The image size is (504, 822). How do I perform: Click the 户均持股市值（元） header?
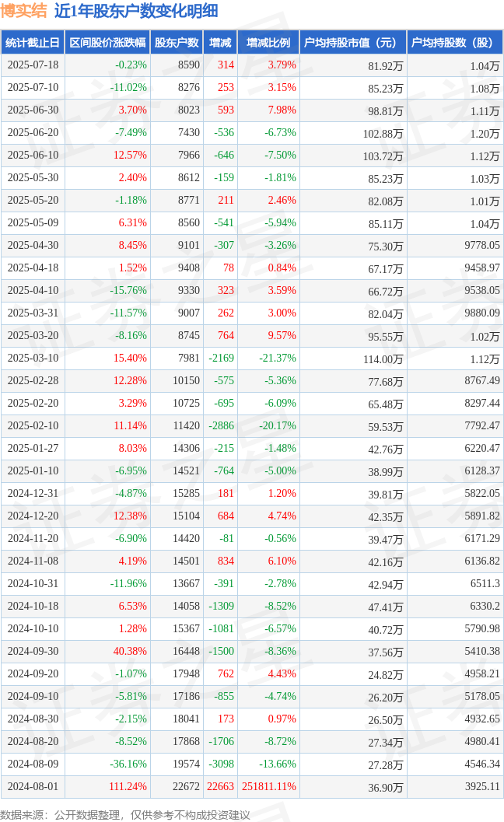click(x=353, y=43)
